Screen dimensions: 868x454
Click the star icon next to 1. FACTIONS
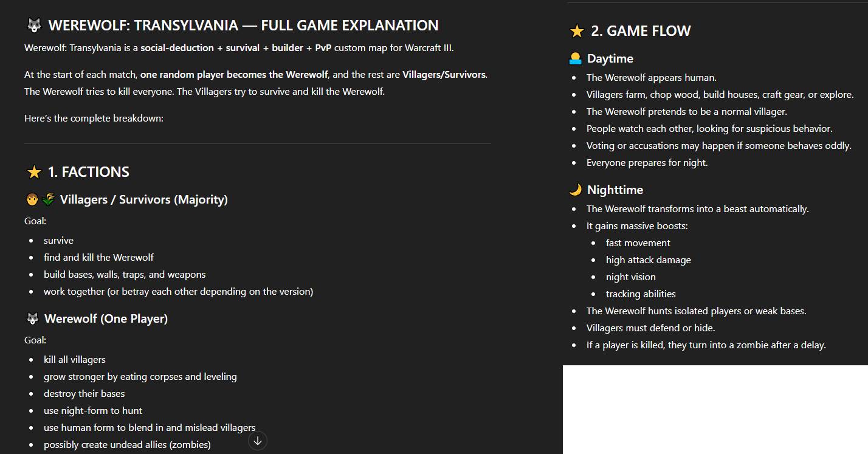tap(34, 172)
